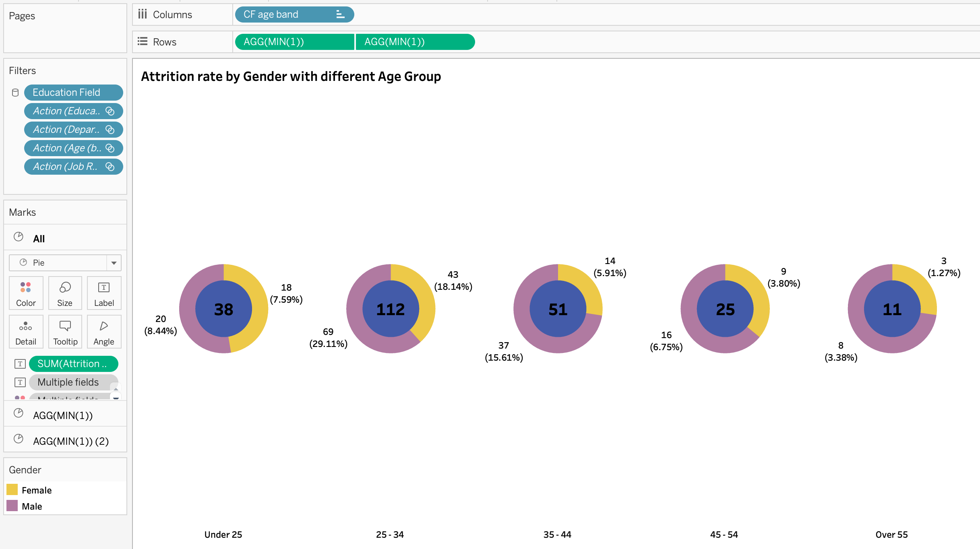The image size is (980, 549).
Task: Open the Pie mark type dropdown
Action: (x=113, y=262)
